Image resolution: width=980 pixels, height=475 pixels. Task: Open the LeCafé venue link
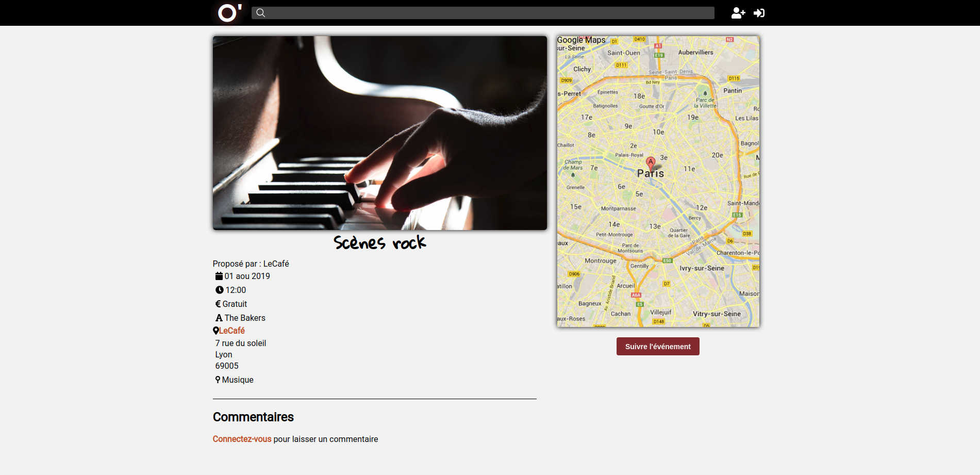pyautogui.click(x=232, y=331)
